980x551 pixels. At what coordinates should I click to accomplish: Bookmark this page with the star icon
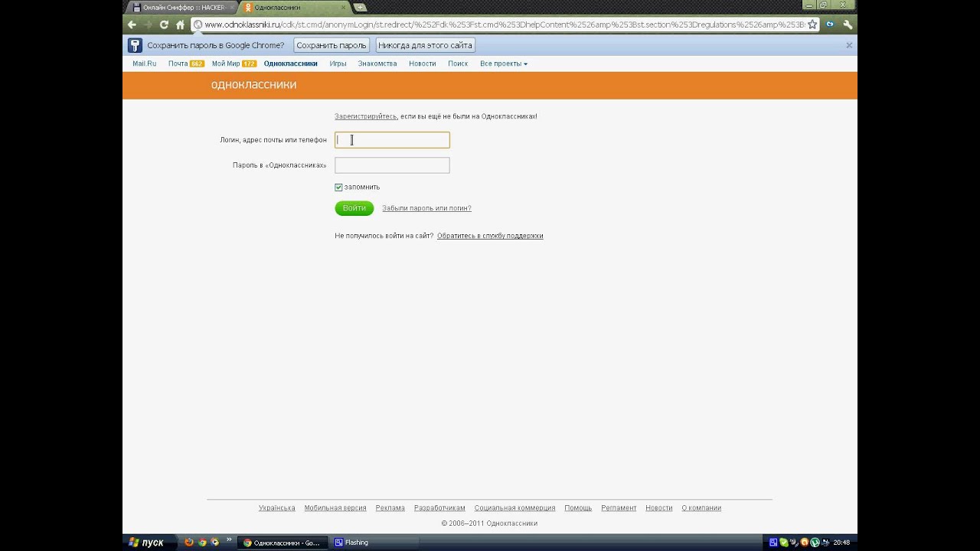tap(812, 24)
